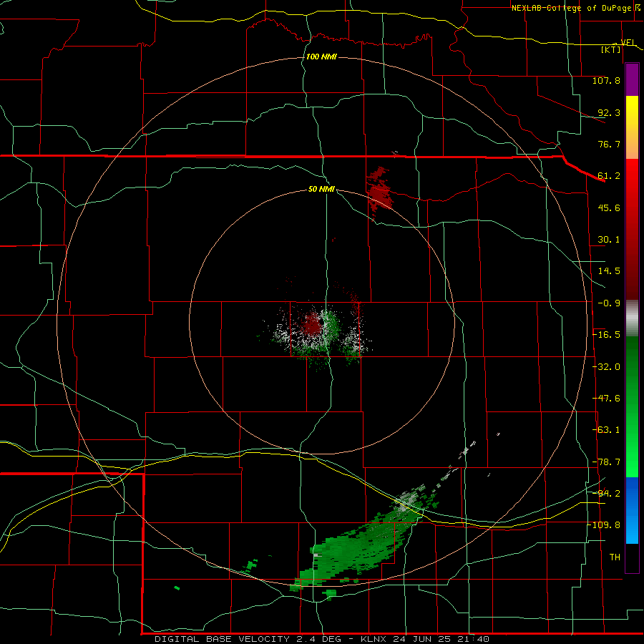Click the TH label on the legend
Viewport: 644px width, 644px height.
click(x=615, y=557)
